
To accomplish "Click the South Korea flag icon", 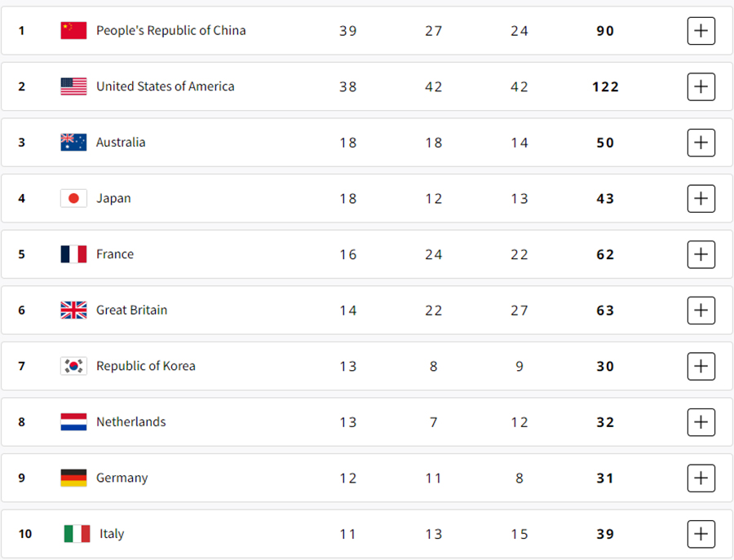I will [73, 366].
